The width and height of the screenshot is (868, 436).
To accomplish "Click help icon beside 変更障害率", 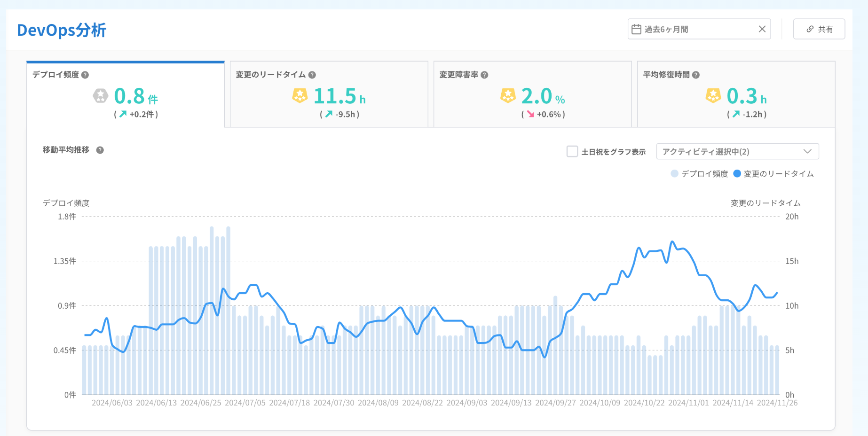I will (x=484, y=75).
